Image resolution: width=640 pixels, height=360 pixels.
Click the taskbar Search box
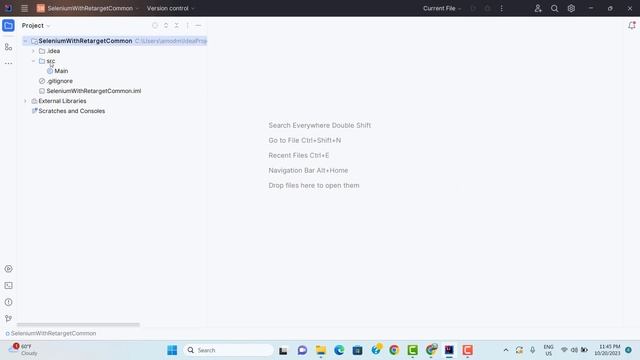[229, 350]
